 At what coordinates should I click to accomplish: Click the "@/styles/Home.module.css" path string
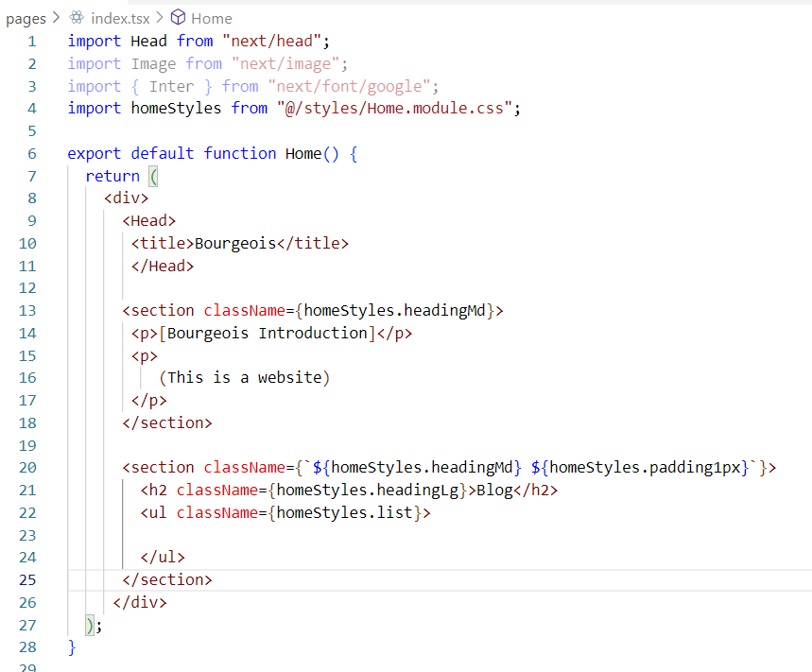(394, 108)
